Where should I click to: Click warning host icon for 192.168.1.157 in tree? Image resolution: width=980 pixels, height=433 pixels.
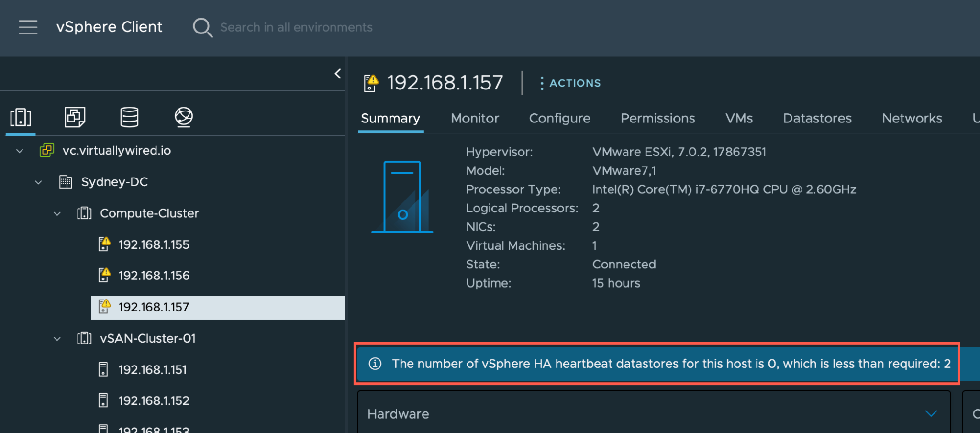coord(104,306)
